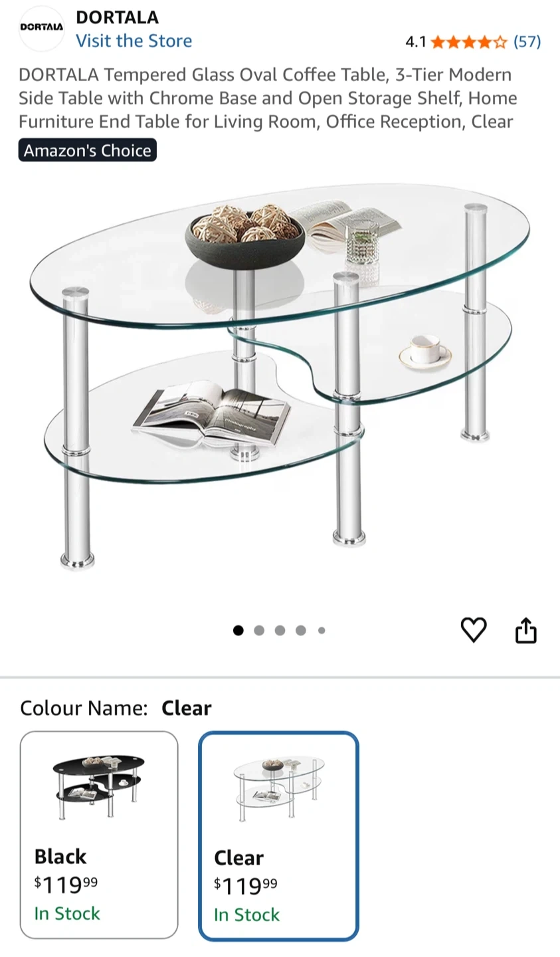
Task: Open the Visit the Store link
Action: click(x=134, y=41)
